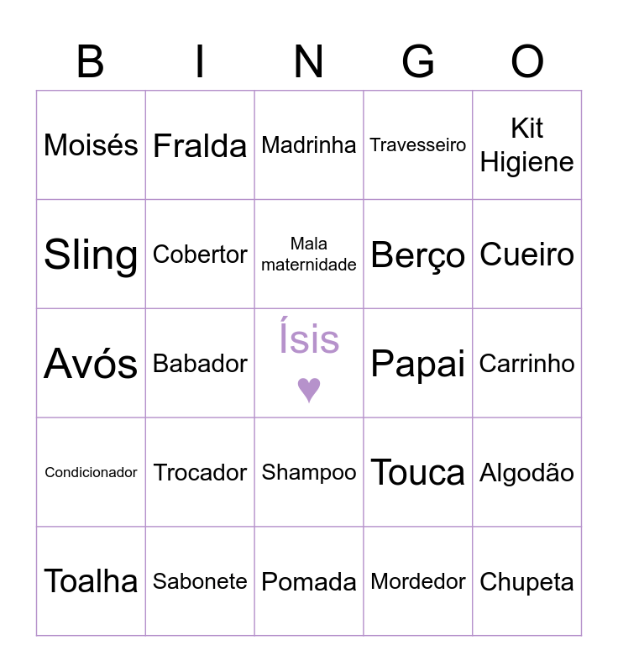Select the Ísis free space text
The width and height of the screenshot is (618, 672).
click(x=309, y=339)
